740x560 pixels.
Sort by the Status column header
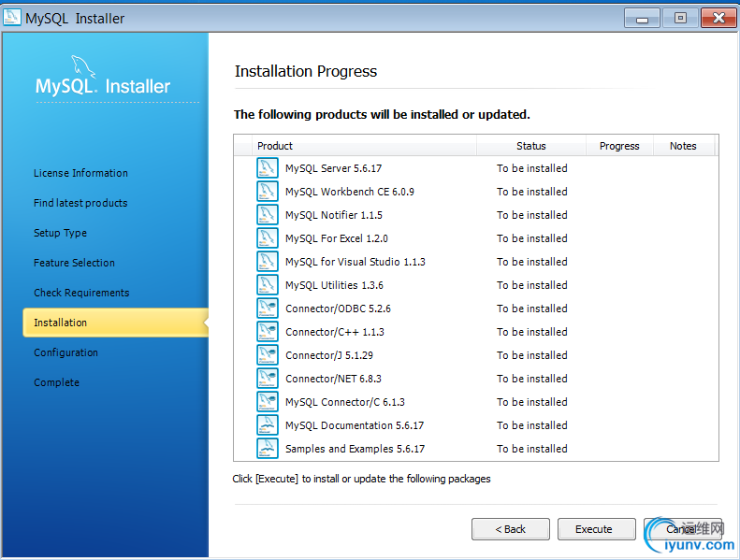pyautogui.click(x=531, y=146)
